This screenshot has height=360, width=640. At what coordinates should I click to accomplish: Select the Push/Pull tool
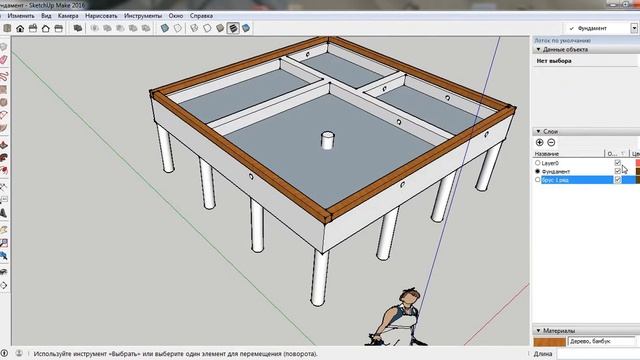pyautogui.click(x=4, y=145)
